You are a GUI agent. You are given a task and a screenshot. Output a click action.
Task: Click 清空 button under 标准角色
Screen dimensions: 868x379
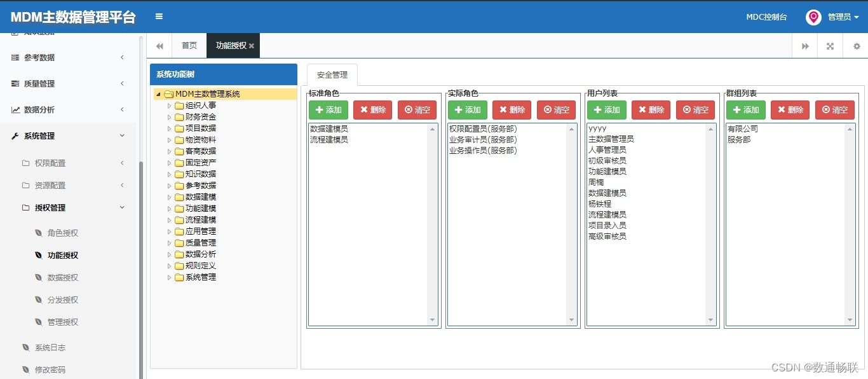417,110
